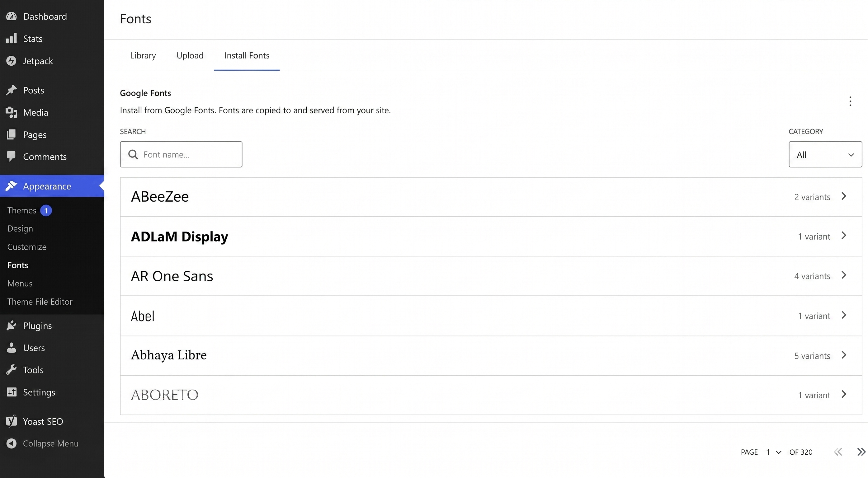Select the Install Fonts tab
Viewport: 868px width, 478px height.
(x=247, y=55)
